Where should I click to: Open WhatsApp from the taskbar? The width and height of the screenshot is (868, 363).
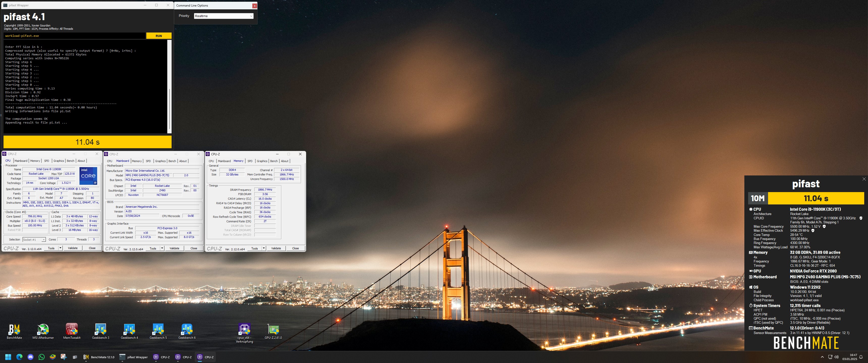click(41, 357)
